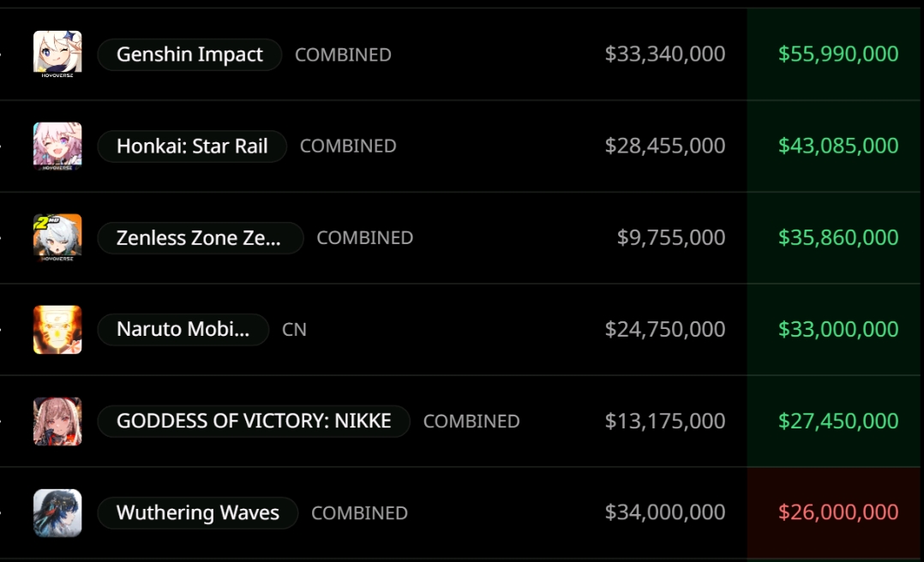This screenshot has height=562, width=924.
Task: Open the GODDESS OF VICTORY: NIKKE icon
Action: click(x=57, y=421)
